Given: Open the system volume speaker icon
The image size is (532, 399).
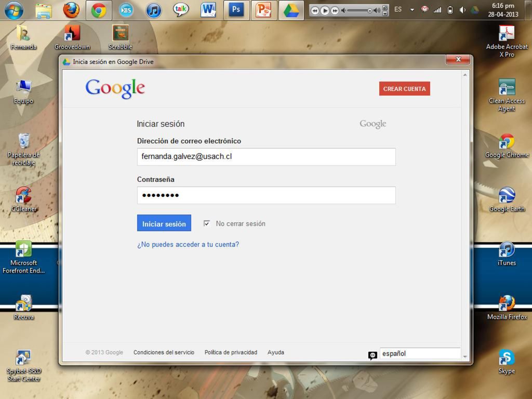Looking at the screenshot, I should coord(462,10).
